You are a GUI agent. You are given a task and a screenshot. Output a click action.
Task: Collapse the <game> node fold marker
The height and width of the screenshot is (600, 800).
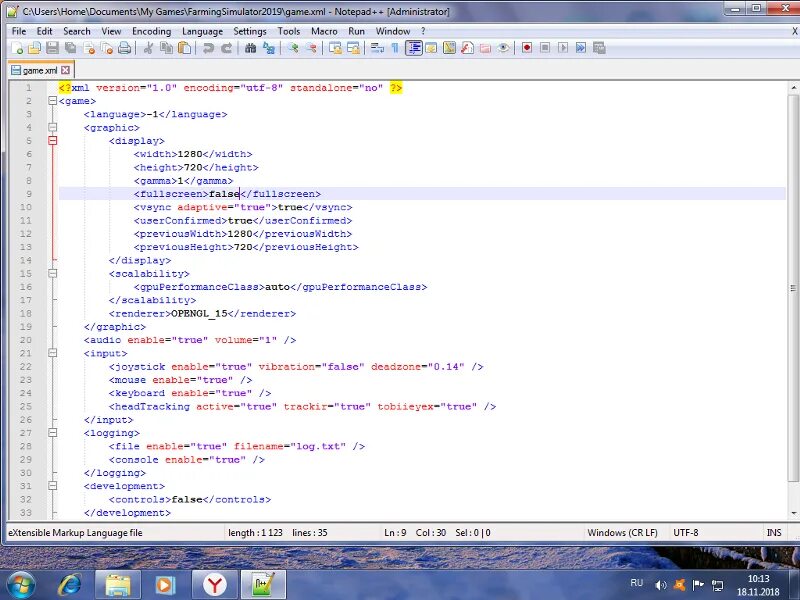click(53, 101)
